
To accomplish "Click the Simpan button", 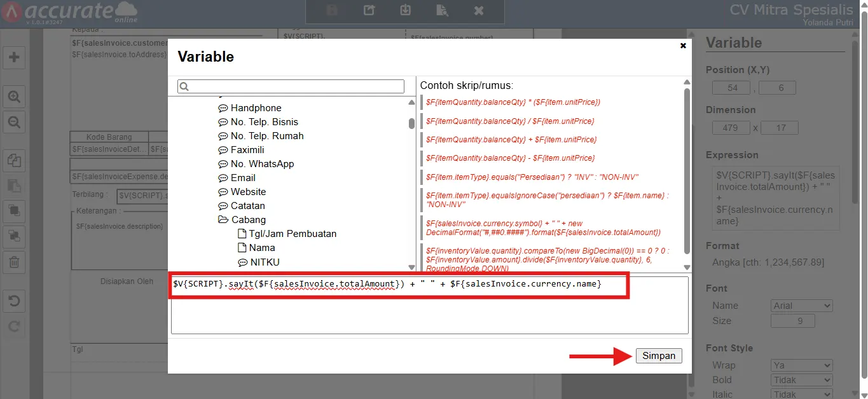I will pos(659,356).
